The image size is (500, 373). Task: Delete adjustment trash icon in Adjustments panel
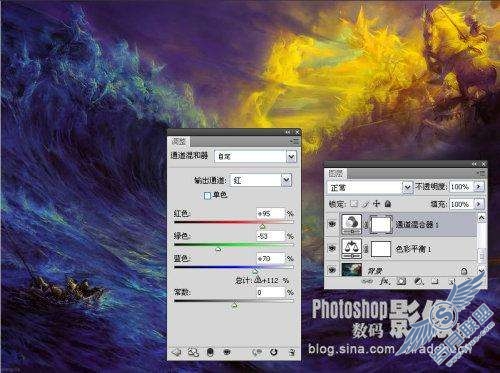coord(292,352)
